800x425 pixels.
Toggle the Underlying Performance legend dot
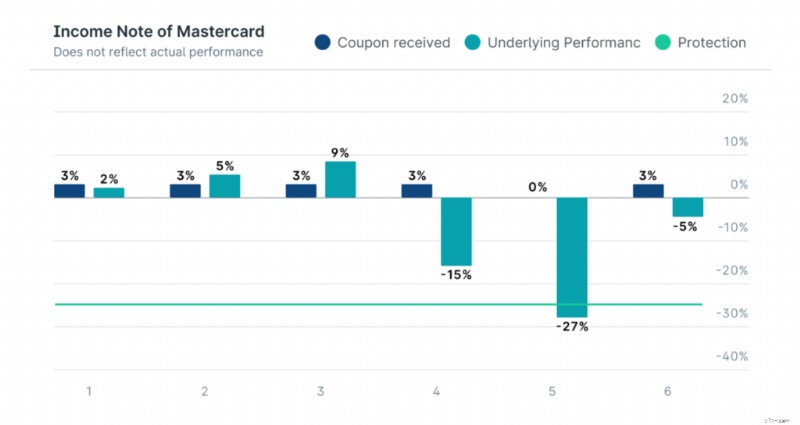coord(472,42)
